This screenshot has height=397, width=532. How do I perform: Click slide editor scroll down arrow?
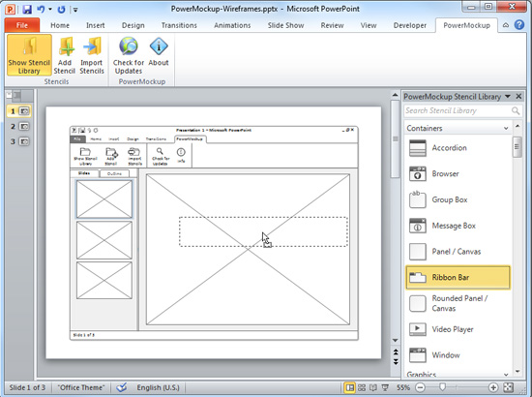click(x=395, y=340)
